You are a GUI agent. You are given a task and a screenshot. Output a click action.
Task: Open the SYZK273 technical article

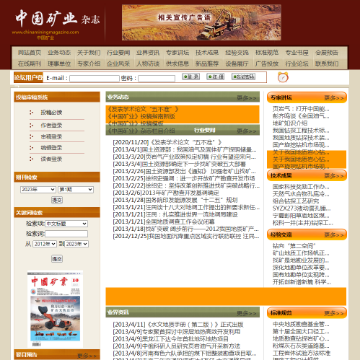point(302,208)
